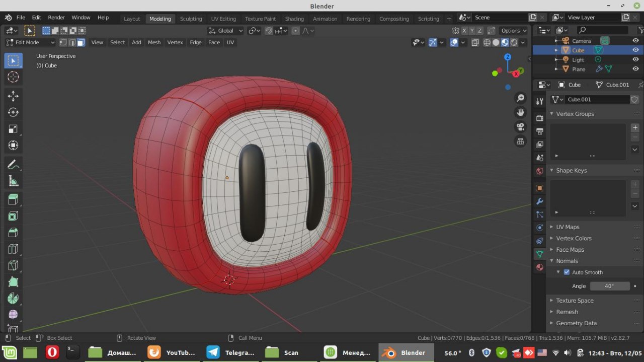Switch to edge select mode
The height and width of the screenshot is (362, 644).
(x=72, y=42)
